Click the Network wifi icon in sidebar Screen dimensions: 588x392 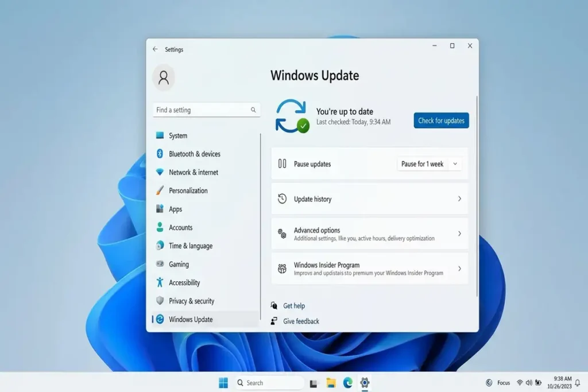(x=160, y=172)
